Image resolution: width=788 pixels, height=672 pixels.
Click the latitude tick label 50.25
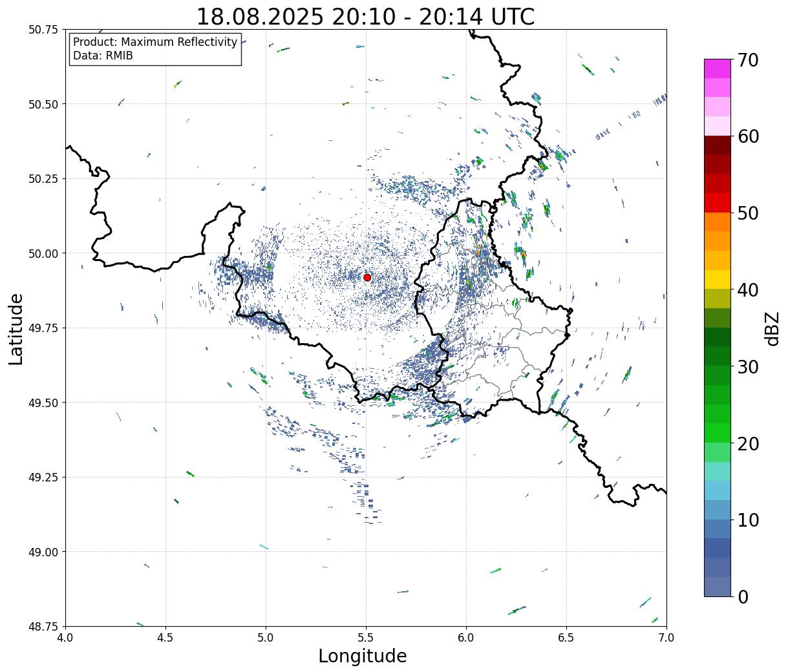(43, 179)
